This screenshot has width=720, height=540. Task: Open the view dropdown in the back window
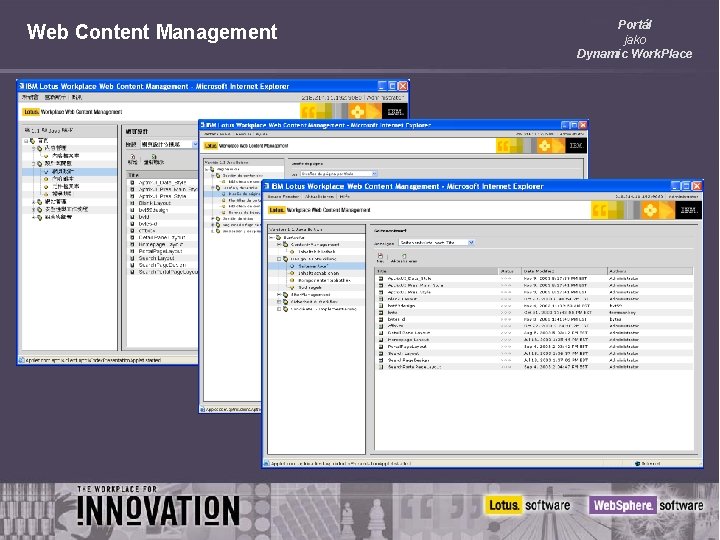click(195, 145)
